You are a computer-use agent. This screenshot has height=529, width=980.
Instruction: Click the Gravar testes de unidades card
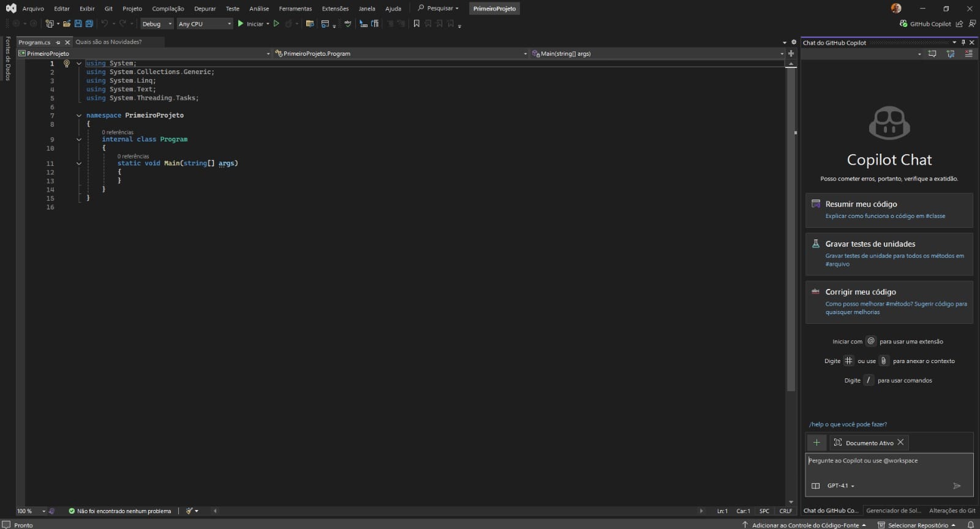889,254
